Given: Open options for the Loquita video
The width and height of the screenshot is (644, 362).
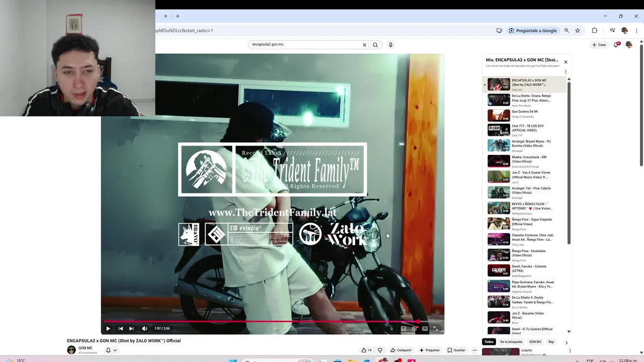Looking at the screenshot, I should pyautogui.click(x=570, y=350).
